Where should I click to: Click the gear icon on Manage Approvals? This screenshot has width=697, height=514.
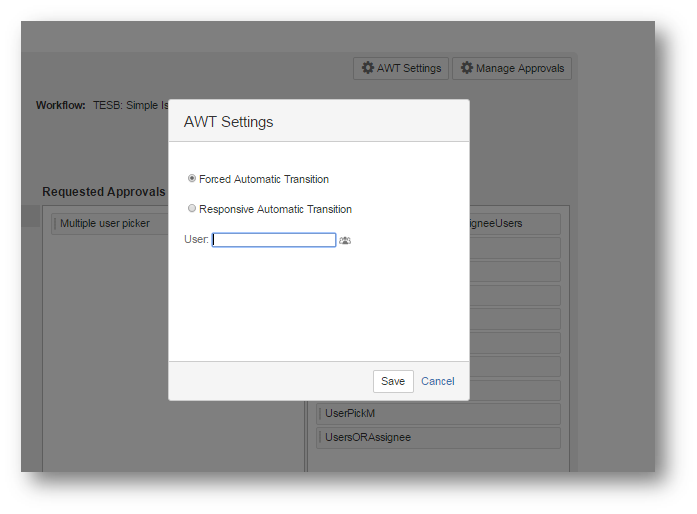click(466, 68)
